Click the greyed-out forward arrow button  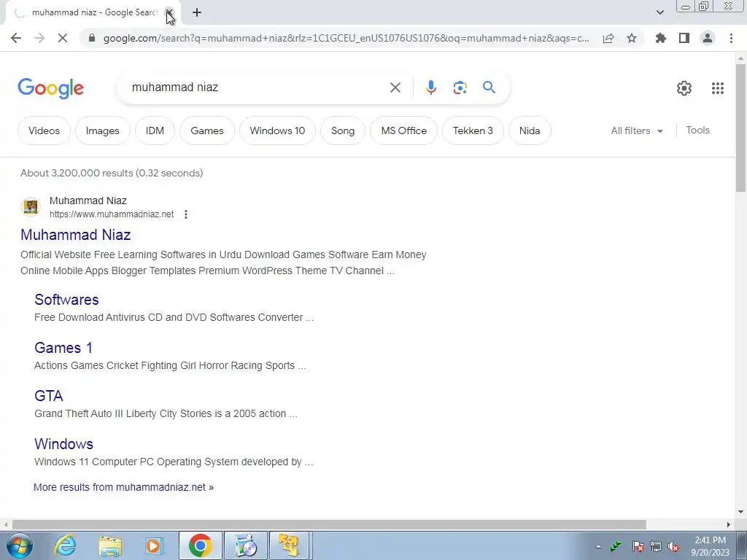pyautogui.click(x=39, y=38)
